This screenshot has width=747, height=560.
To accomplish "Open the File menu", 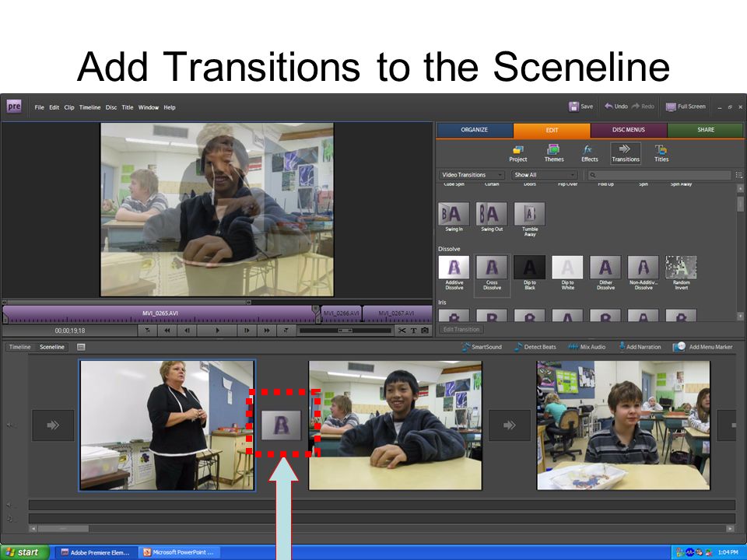I will click(39, 107).
